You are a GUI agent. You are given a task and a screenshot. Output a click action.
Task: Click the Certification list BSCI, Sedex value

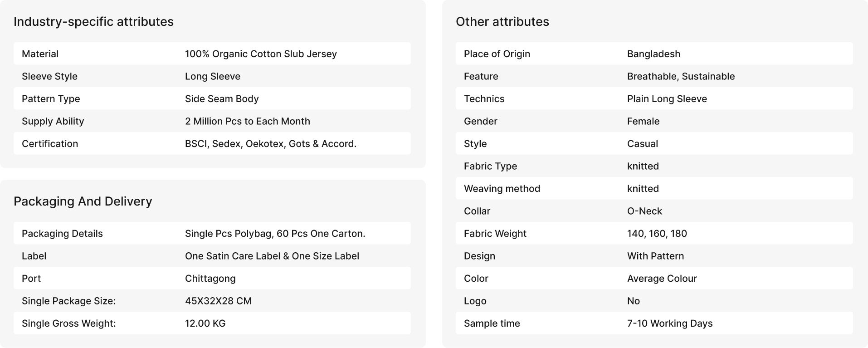point(270,144)
